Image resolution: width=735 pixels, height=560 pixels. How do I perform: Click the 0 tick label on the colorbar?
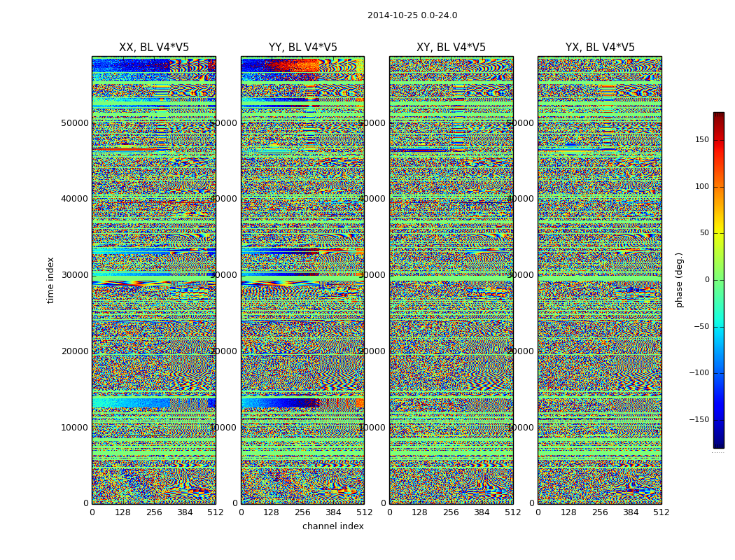[x=706, y=280]
